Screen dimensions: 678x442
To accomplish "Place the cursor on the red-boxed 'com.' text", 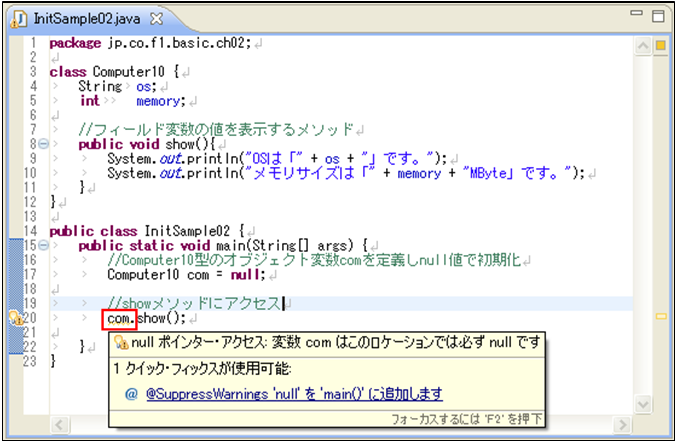I will pyautogui.click(x=119, y=319).
